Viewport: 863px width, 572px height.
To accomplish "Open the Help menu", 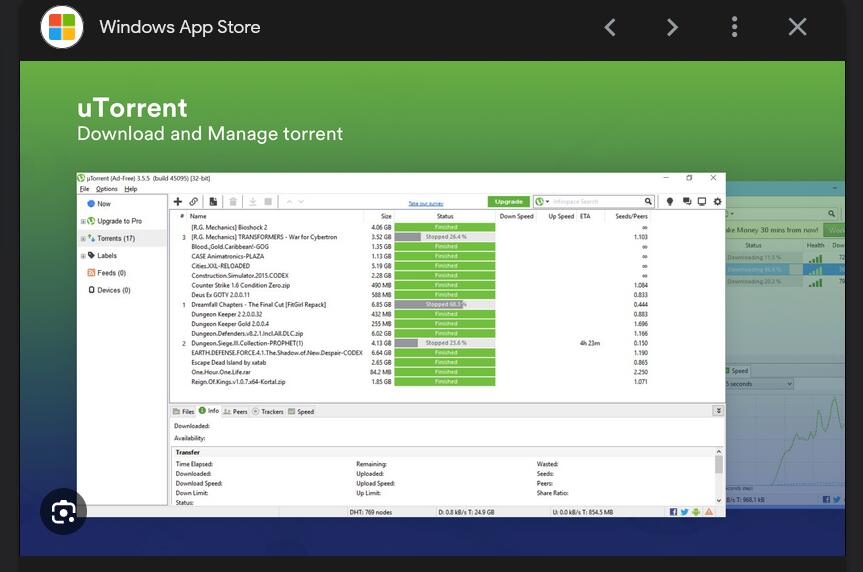I will click(x=130, y=189).
